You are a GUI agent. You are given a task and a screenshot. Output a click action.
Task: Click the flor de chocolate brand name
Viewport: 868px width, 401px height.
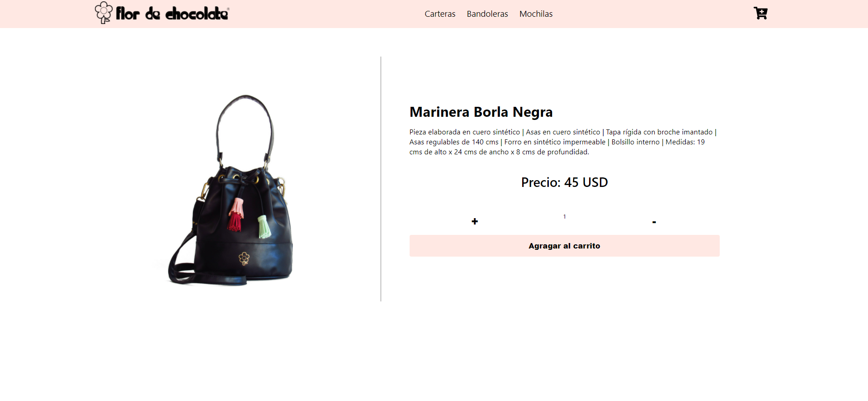172,14
